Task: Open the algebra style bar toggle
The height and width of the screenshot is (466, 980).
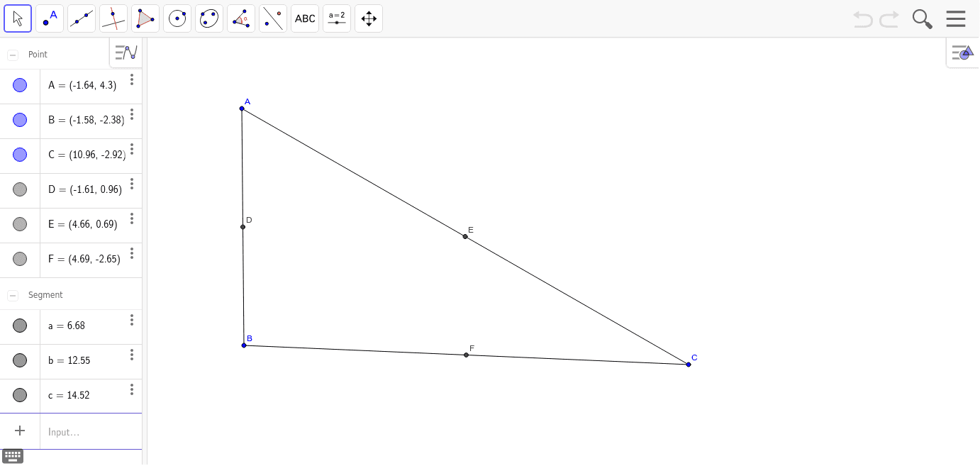Action: [x=126, y=52]
